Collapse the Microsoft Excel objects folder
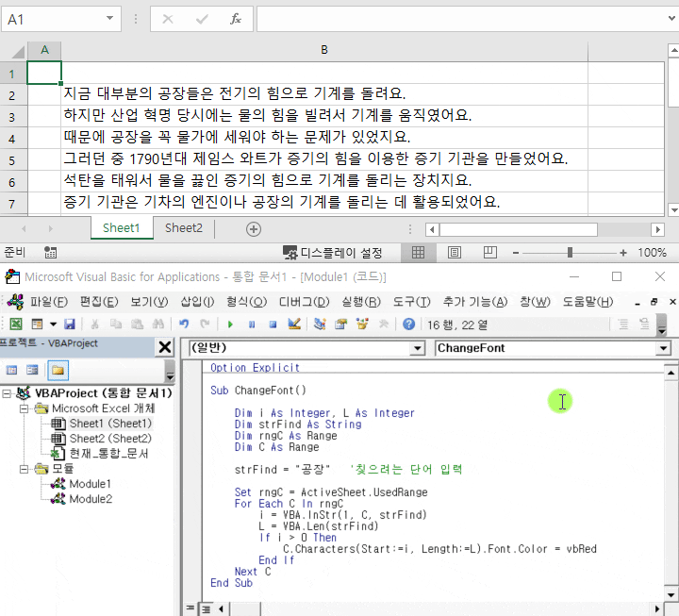 (25, 408)
